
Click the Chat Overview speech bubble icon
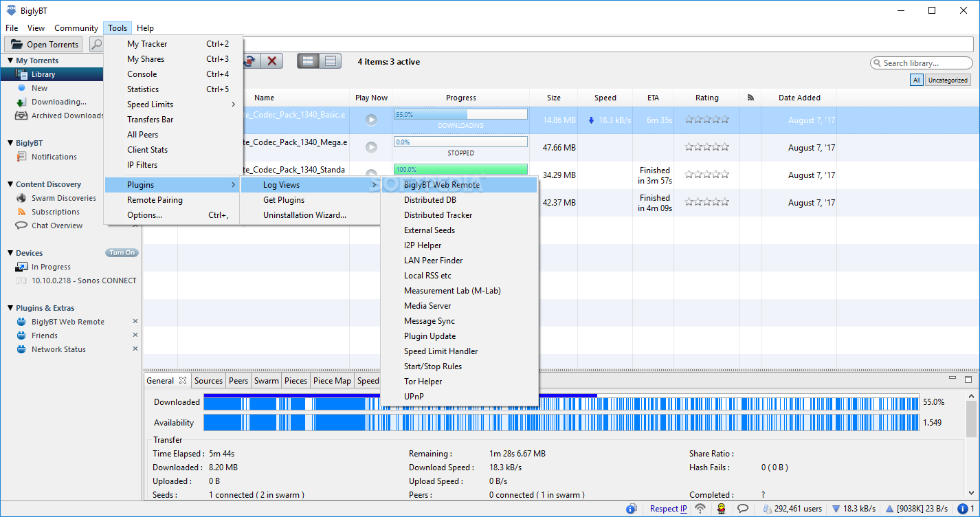click(x=22, y=225)
